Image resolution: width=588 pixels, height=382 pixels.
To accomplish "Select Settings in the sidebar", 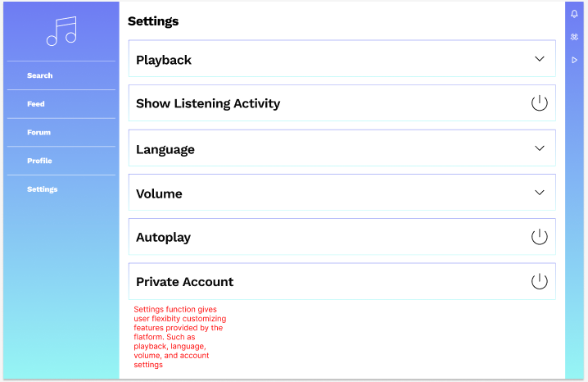I will click(42, 189).
